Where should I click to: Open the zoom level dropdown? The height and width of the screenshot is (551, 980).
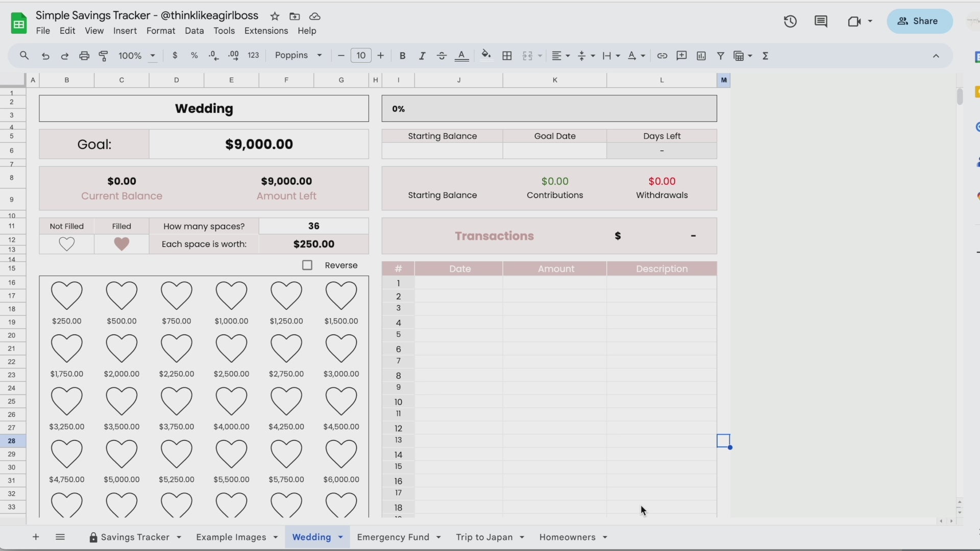tap(135, 56)
